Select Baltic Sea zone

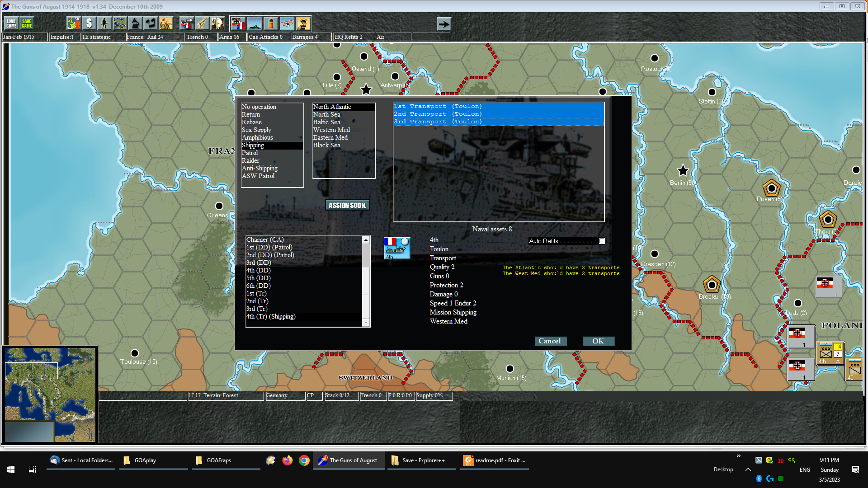(344, 122)
